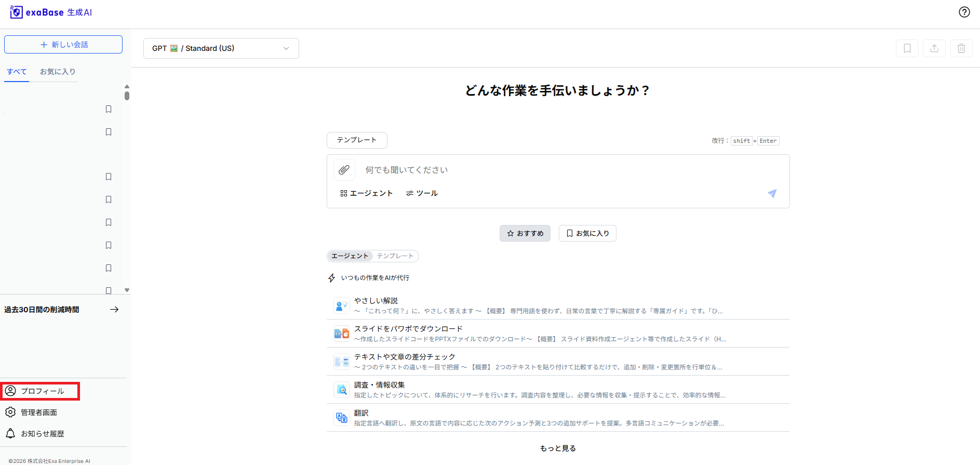Viewport: 980px width, 465px height.
Task: Select the テンプレート segment tab below the filters
Action: [395, 256]
